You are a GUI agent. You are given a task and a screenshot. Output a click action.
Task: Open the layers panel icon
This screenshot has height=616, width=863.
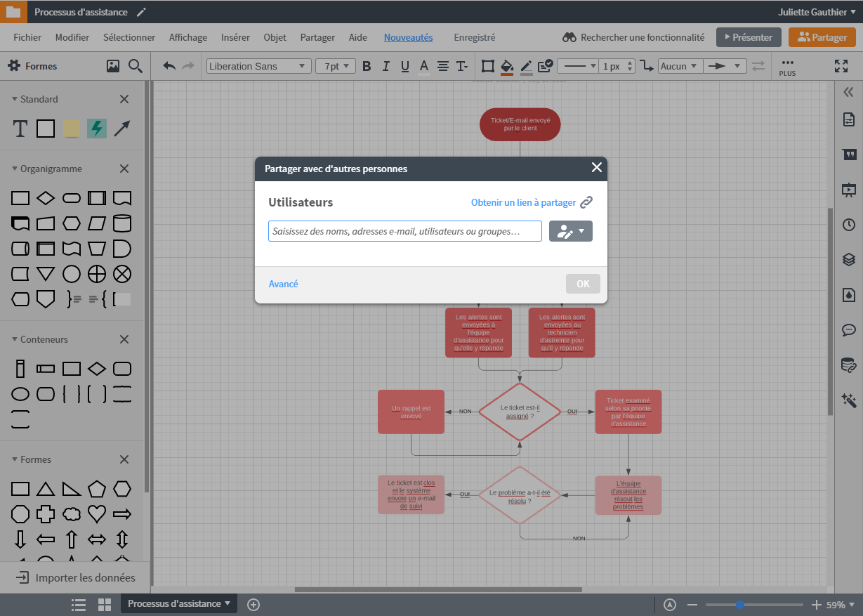tap(848, 260)
